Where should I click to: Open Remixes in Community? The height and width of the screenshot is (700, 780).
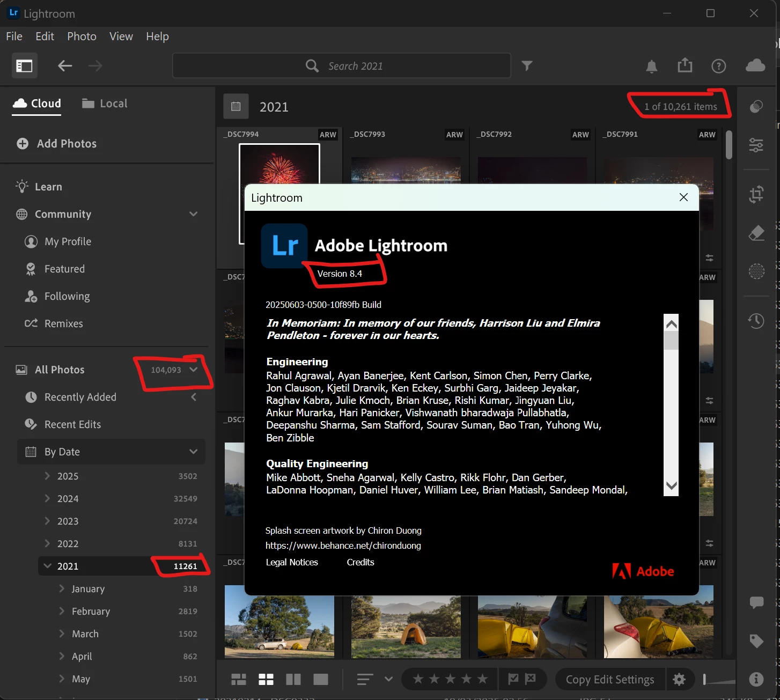tap(63, 324)
